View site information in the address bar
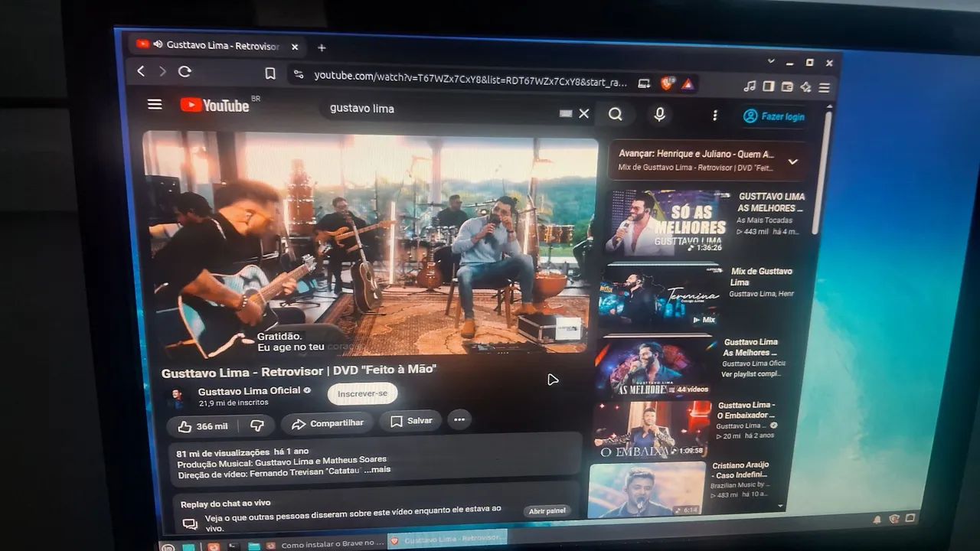 299,74
